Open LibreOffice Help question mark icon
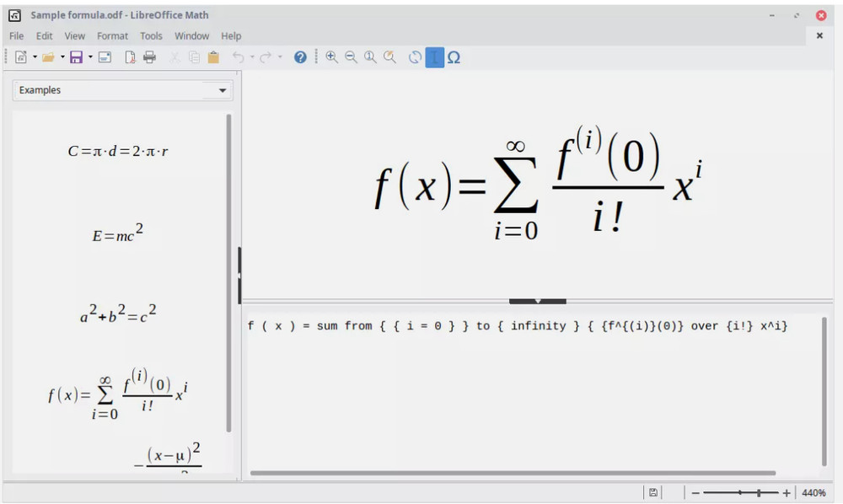The image size is (843, 504). pyautogui.click(x=300, y=57)
